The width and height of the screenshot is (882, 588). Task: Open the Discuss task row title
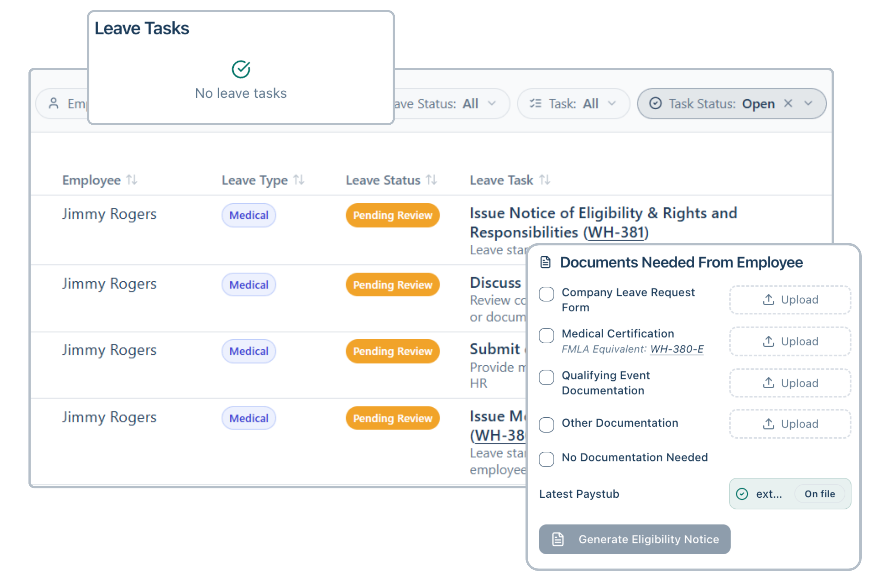pyautogui.click(x=496, y=283)
